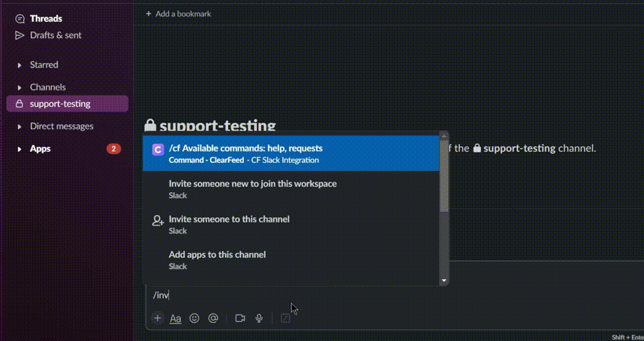Expand the Apps section arrow

19,149
